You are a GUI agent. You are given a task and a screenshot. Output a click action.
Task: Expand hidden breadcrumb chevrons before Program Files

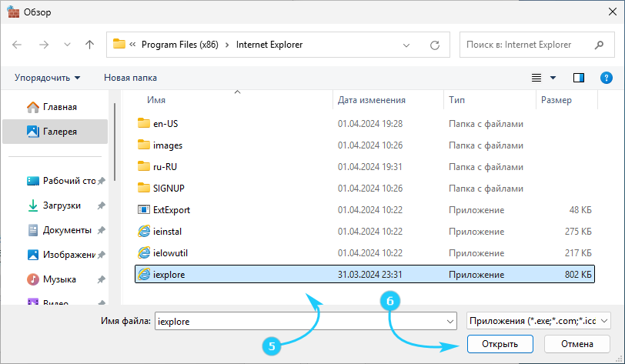coord(132,45)
